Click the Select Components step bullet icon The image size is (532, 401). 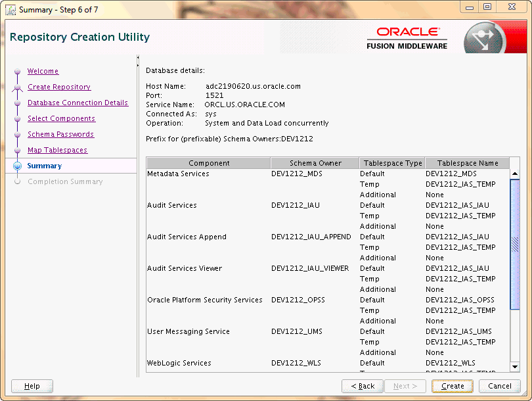[x=17, y=119]
